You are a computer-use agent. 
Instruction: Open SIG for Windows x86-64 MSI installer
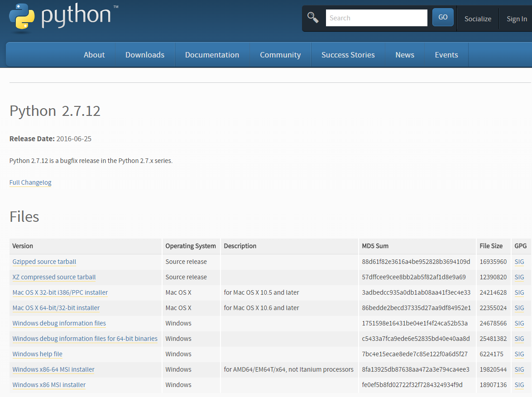pyautogui.click(x=519, y=369)
